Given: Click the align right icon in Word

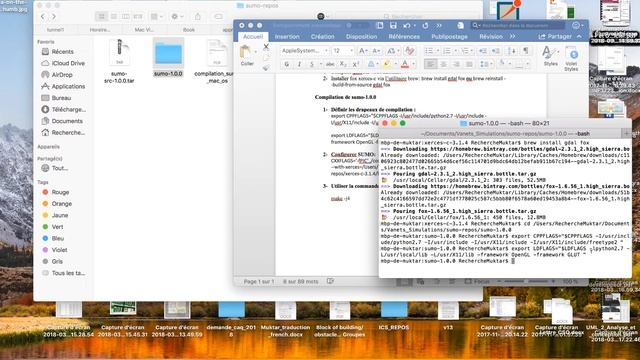Looking at the screenshot, I should (x=456, y=64).
